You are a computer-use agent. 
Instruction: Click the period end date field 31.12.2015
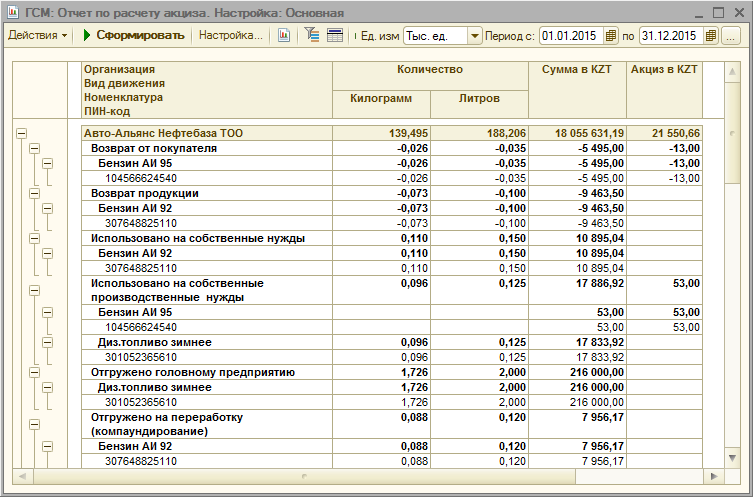tap(671, 36)
